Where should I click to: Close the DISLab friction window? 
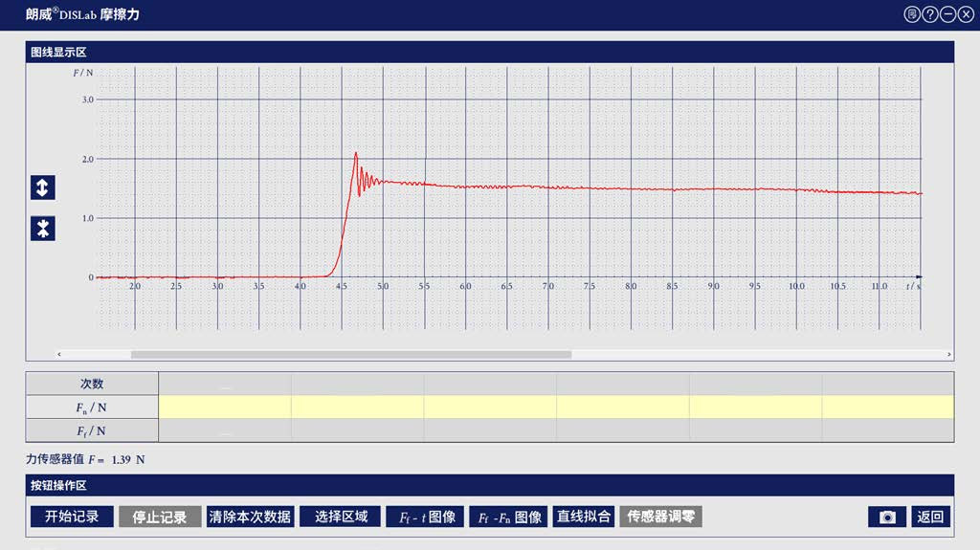[965, 14]
